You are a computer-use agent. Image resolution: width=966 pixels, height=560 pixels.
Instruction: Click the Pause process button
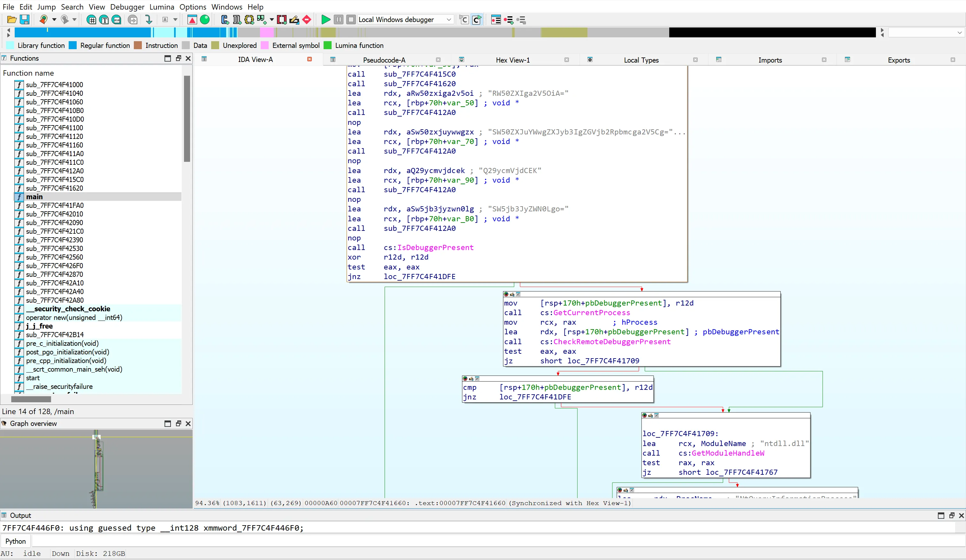pyautogui.click(x=338, y=19)
